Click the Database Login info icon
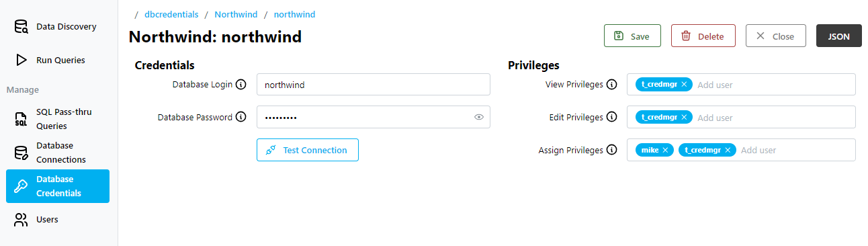 (x=241, y=85)
